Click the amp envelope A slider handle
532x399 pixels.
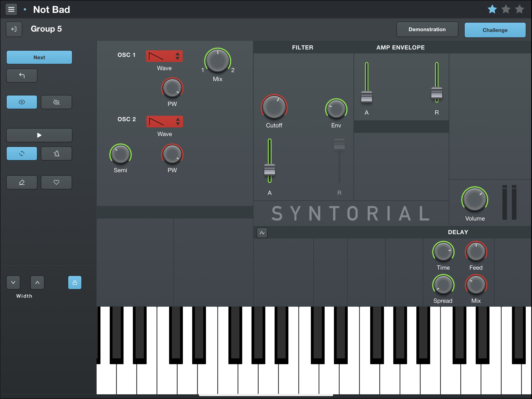(x=366, y=97)
